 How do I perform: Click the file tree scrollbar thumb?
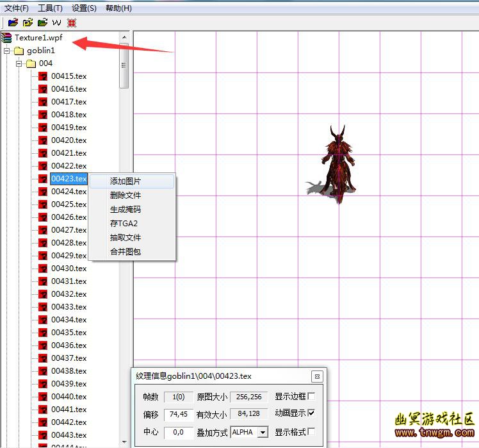124,66
